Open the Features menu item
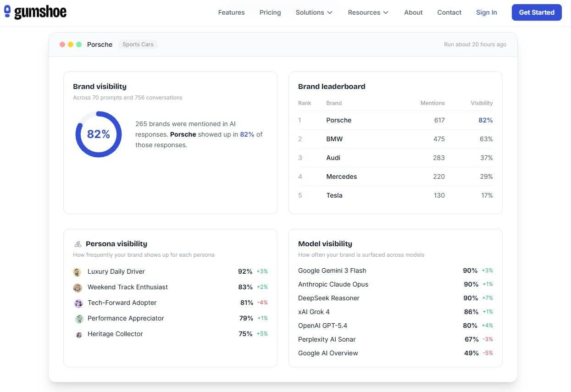571x392 pixels. tap(231, 12)
